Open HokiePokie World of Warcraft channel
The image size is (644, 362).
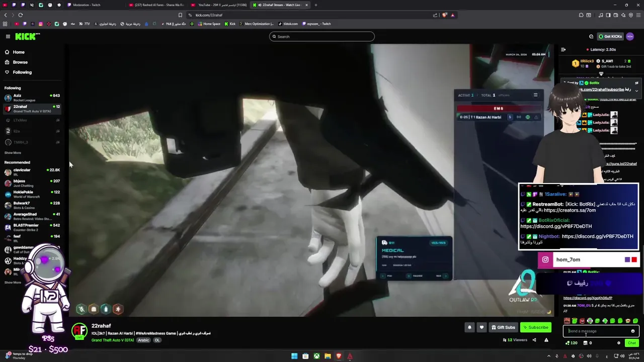click(32, 194)
